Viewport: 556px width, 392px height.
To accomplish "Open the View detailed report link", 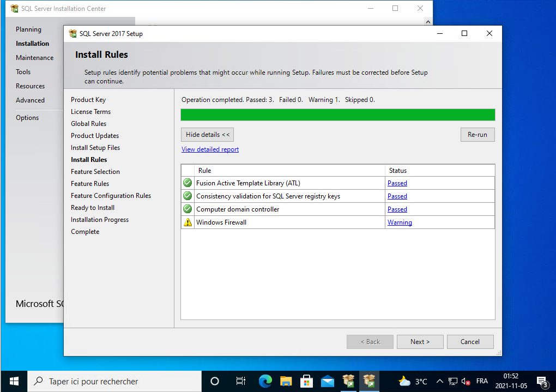I will pos(210,149).
